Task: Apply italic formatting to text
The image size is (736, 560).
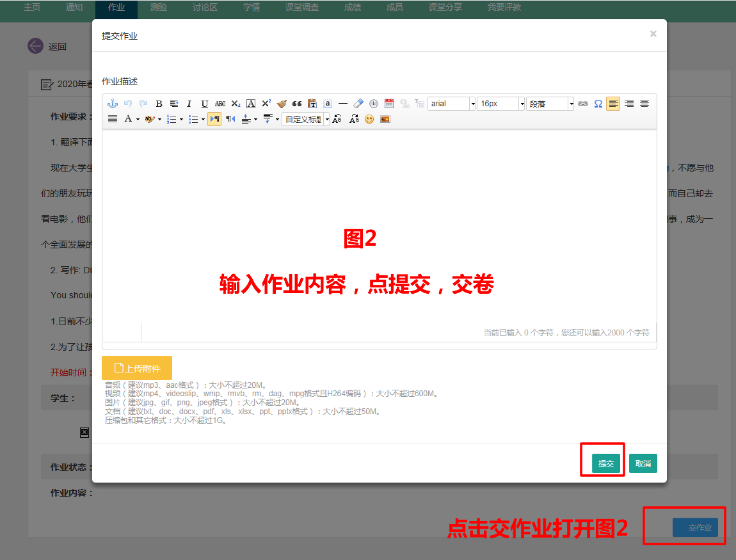Action: (189, 104)
